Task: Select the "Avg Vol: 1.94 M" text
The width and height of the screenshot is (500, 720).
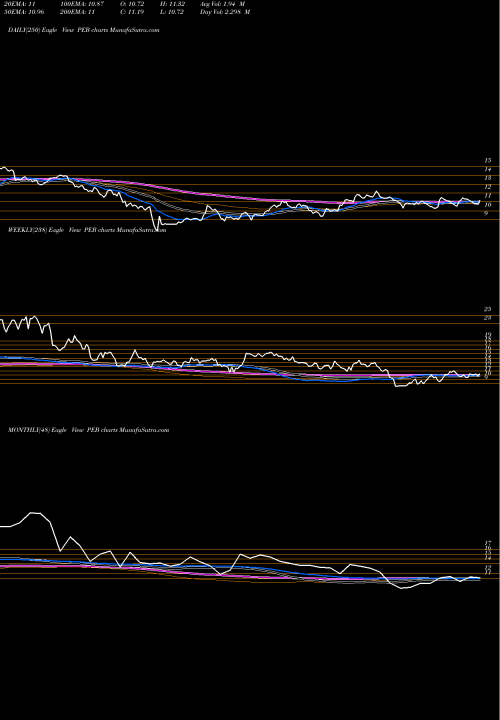Action: [x=222, y=4]
